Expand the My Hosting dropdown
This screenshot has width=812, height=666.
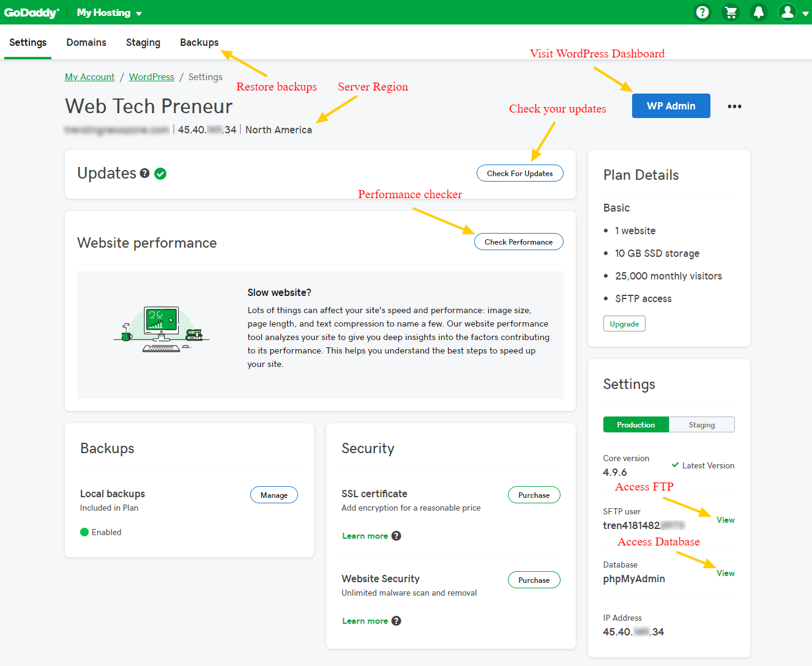[x=109, y=12]
